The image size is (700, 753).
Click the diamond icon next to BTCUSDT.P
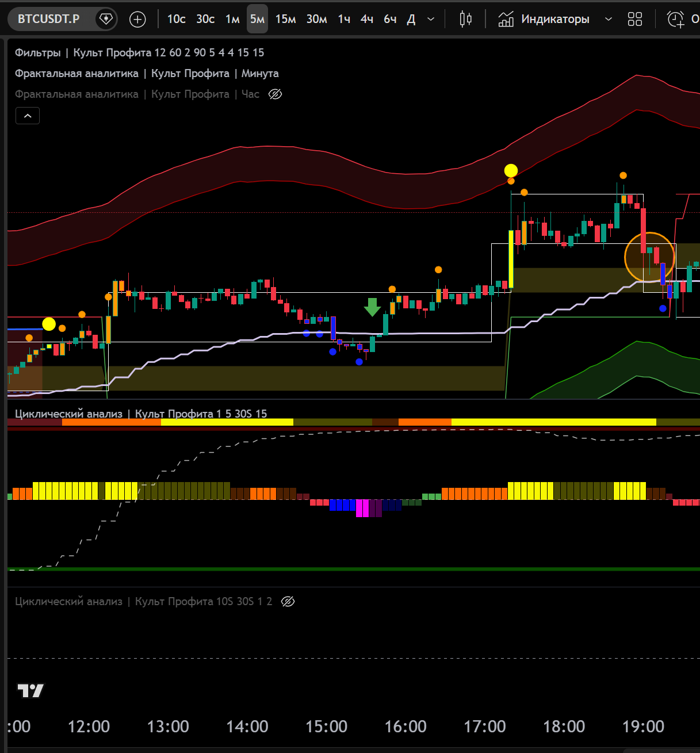(x=106, y=19)
